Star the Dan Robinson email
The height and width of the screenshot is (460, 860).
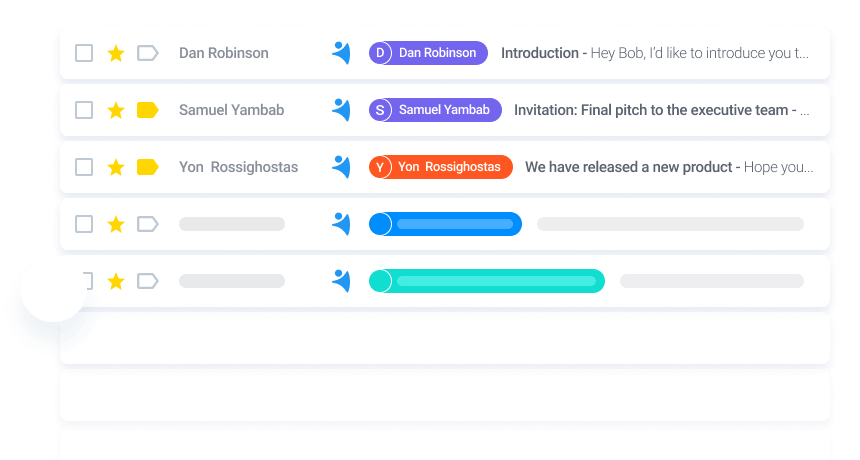click(x=116, y=53)
